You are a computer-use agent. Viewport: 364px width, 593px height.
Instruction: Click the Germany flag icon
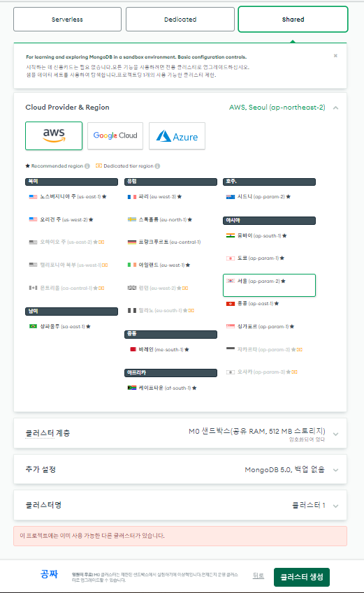(x=132, y=242)
